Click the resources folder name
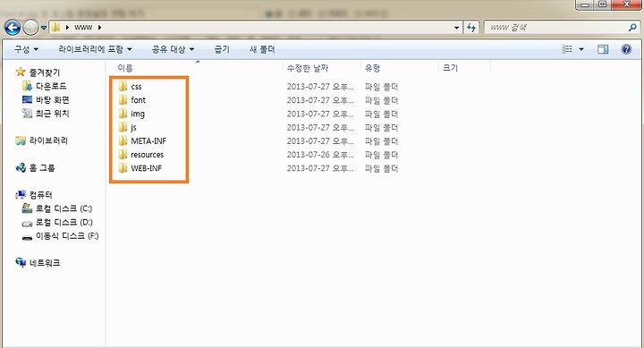 coord(148,155)
